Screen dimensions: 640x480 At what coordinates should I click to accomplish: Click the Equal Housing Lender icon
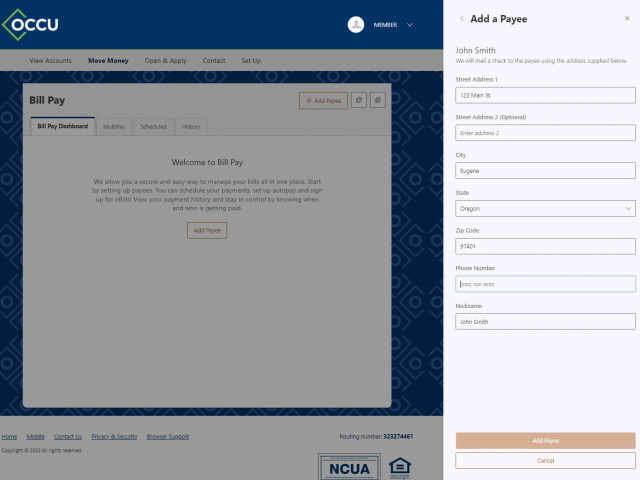[400, 466]
